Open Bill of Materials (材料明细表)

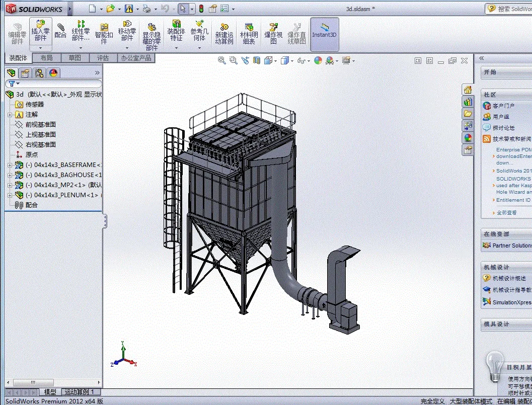pyautogui.click(x=249, y=34)
